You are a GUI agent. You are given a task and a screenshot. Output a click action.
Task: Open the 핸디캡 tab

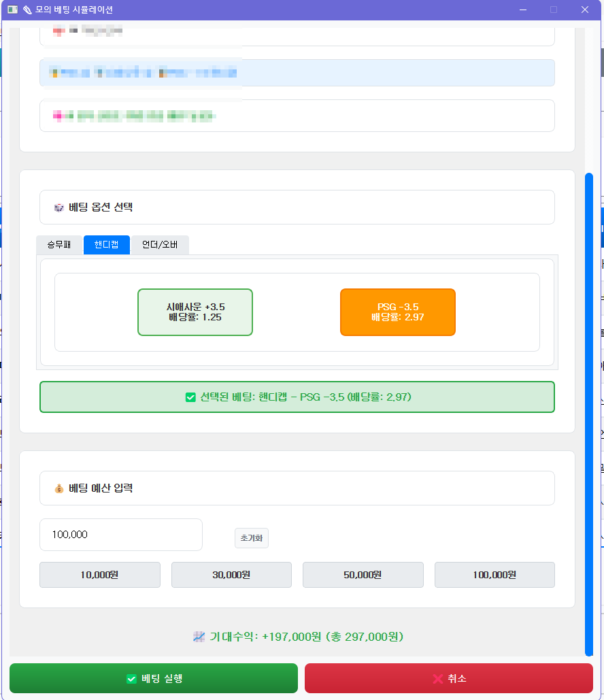click(106, 245)
